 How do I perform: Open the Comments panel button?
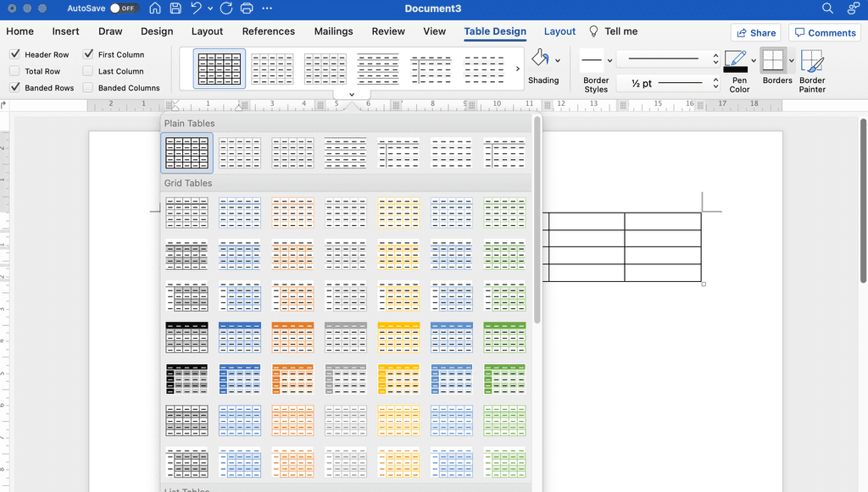(823, 32)
